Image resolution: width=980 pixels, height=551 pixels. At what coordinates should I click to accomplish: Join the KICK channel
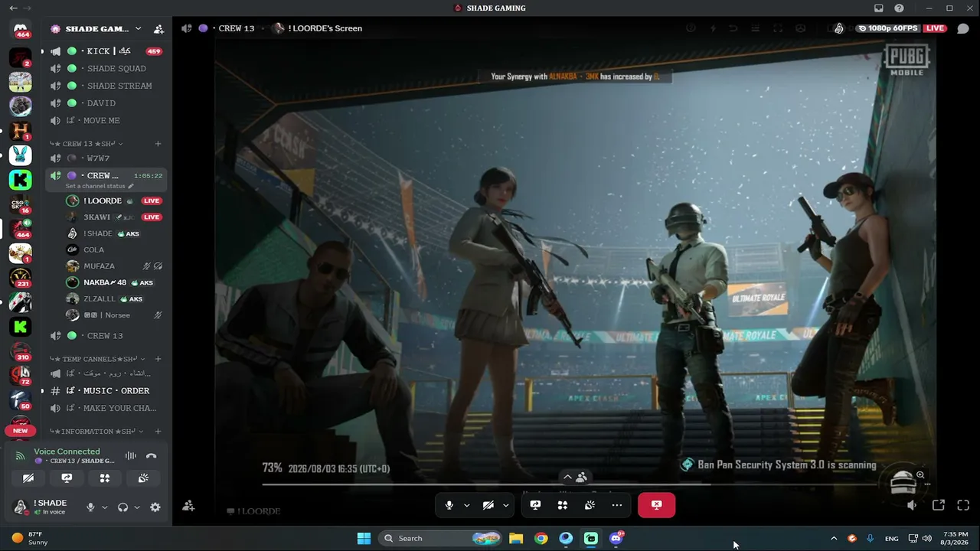[x=106, y=51]
